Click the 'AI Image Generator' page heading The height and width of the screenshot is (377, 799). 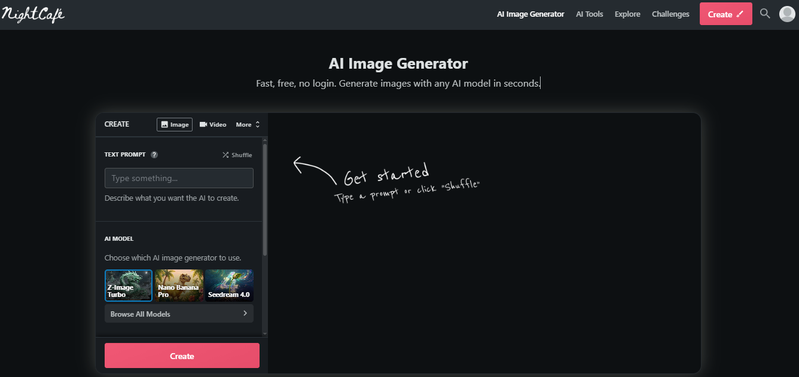pos(398,64)
